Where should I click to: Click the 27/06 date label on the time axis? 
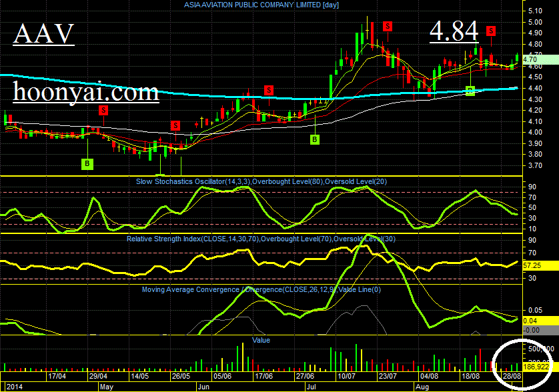click(x=305, y=376)
